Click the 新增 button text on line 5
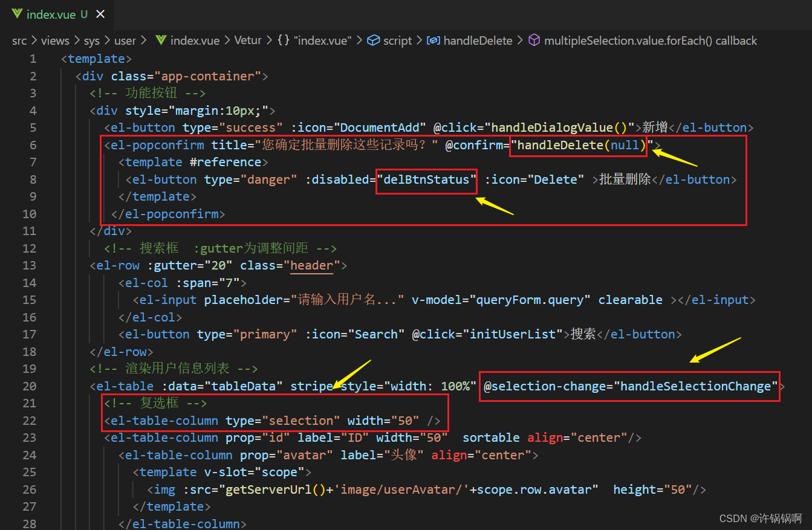This screenshot has width=812, height=530. pos(655,128)
